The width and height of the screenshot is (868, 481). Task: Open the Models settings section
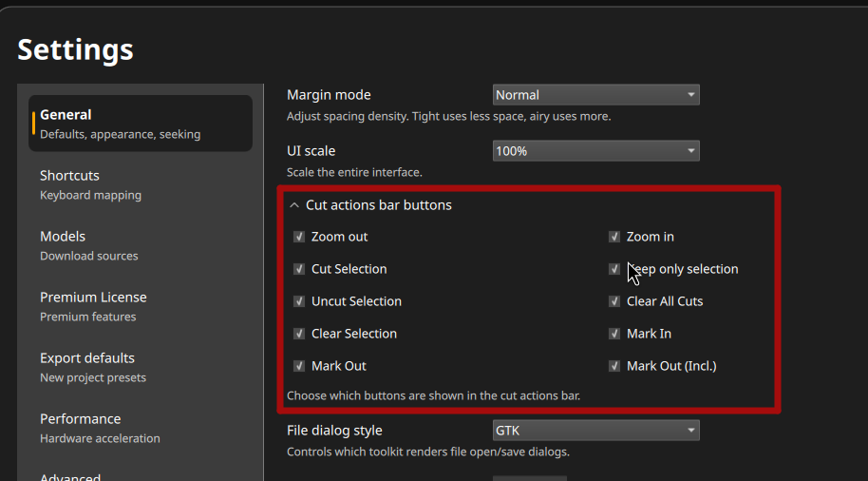(x=141, y=245)
